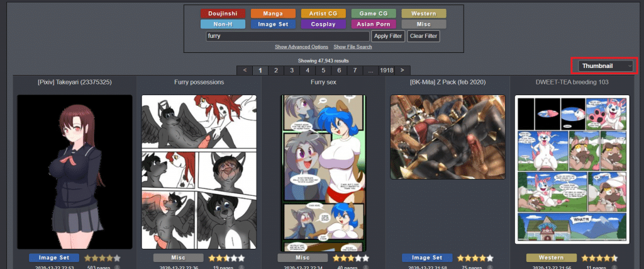644x269 pixels.
Task: Open the DWEET-TEA comic cover thumbnail
Action: [x=572, y=169]
